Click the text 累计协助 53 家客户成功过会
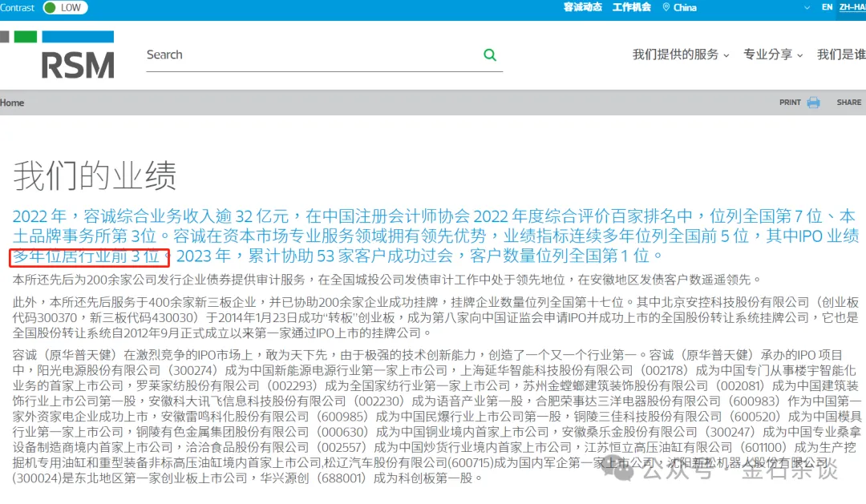This screenshot has height=504, width=866. 350,256
